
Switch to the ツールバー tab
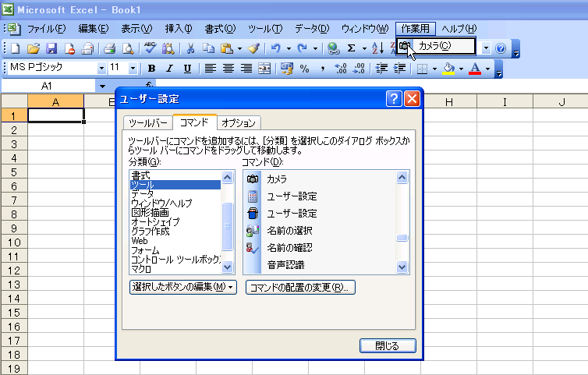(148, 123)
